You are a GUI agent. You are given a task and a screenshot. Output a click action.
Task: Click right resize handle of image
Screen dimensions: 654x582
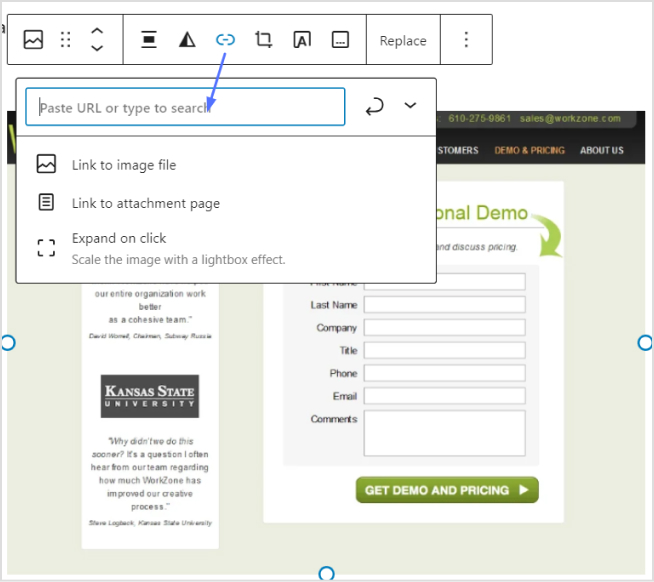645,343
